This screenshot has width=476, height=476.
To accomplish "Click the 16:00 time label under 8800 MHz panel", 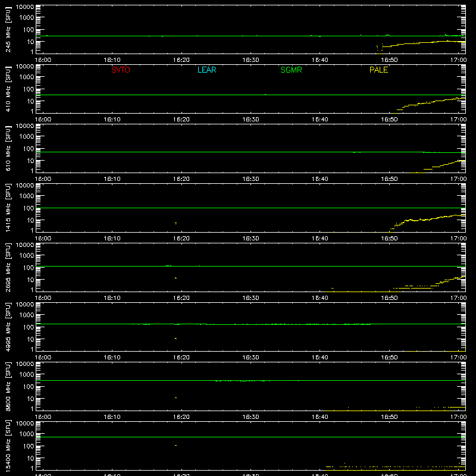I will (x=43, y=417).
